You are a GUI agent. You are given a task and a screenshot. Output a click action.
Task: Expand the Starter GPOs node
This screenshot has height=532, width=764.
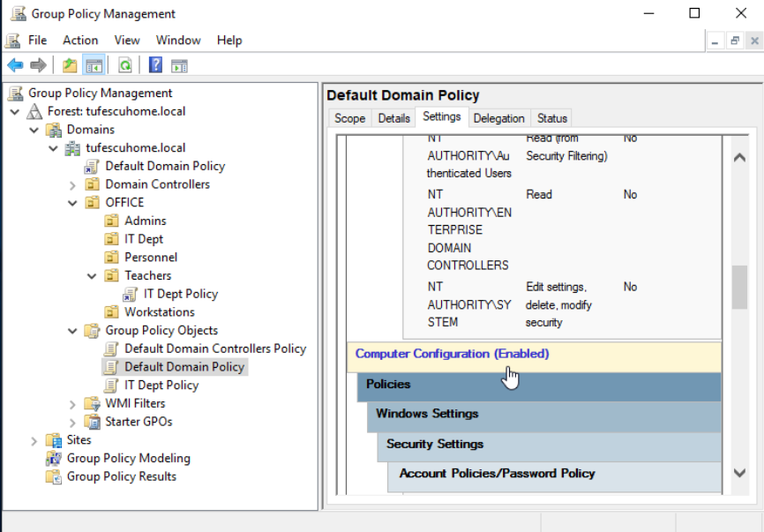(72, 423)
